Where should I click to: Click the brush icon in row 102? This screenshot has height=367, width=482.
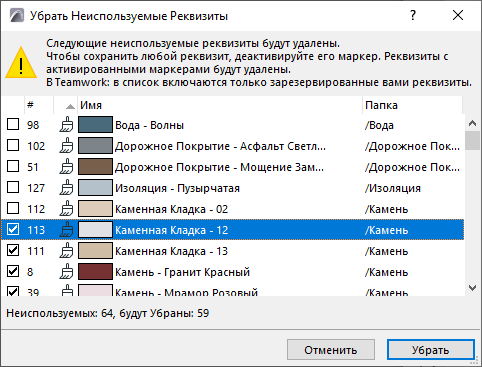(67, 146)
